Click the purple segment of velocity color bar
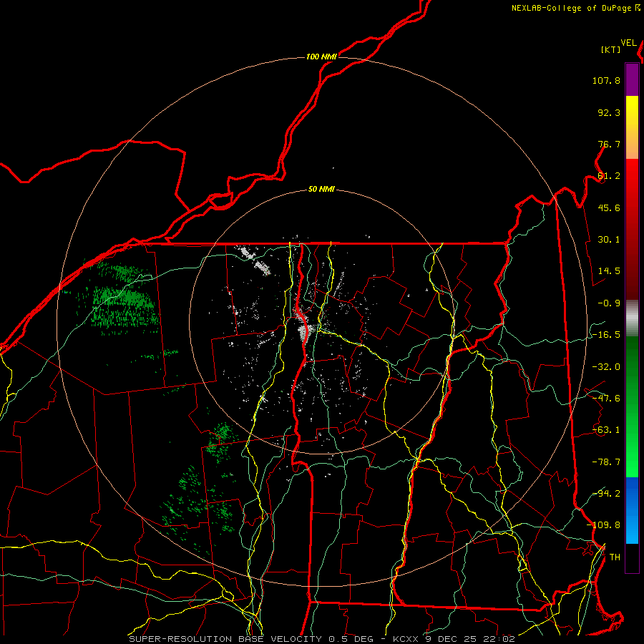 pos(632,79)
